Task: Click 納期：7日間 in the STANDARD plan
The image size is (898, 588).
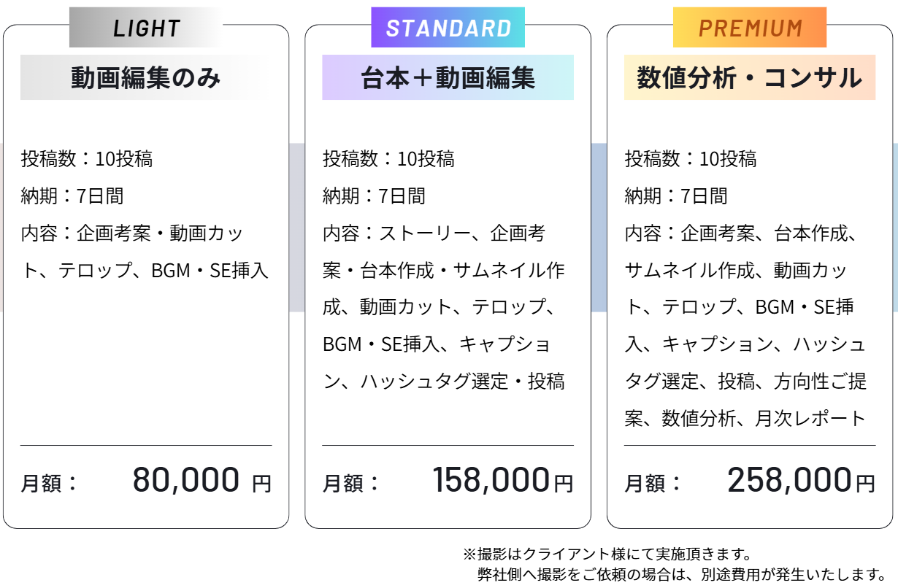Action: coord(374,196)
